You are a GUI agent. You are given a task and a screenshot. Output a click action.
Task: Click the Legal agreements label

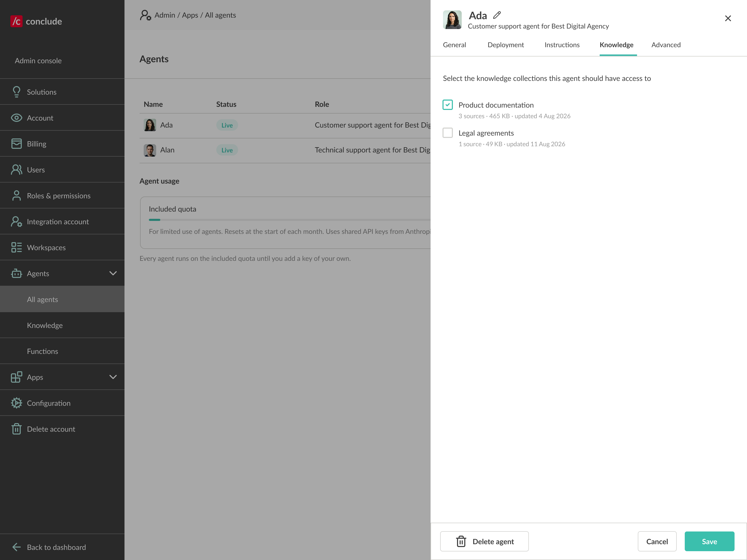486,133
